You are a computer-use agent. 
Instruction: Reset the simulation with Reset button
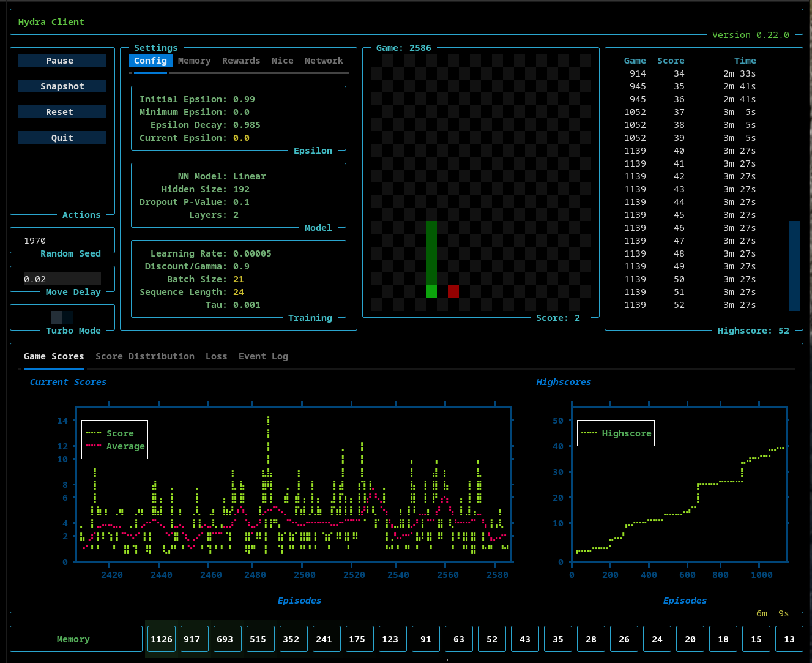pos(62,112)
